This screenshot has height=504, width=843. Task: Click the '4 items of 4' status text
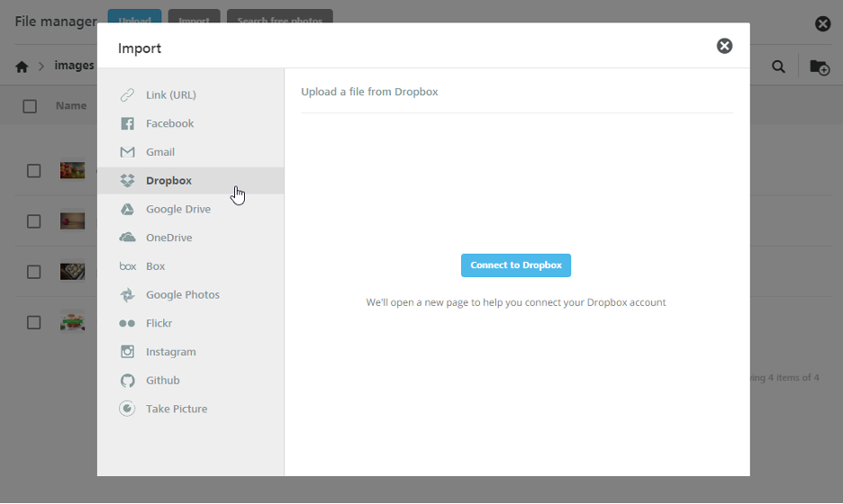(793, 378)
